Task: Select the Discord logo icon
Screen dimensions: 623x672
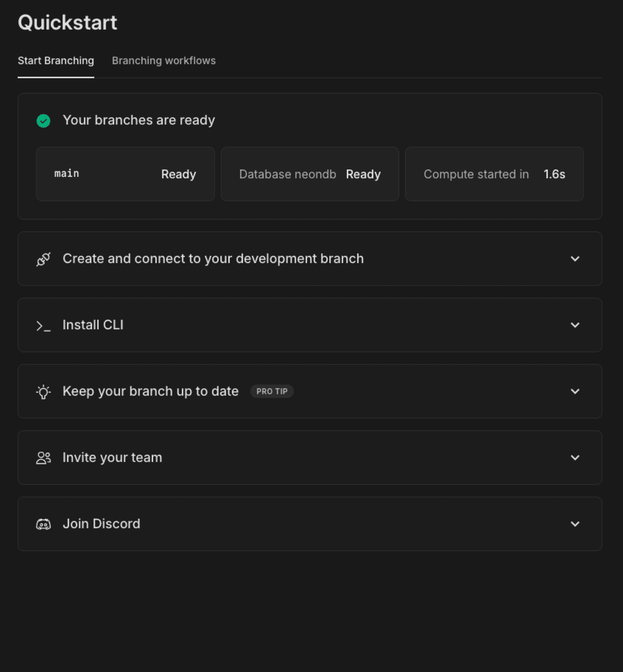Action: [x=43, y=524]
